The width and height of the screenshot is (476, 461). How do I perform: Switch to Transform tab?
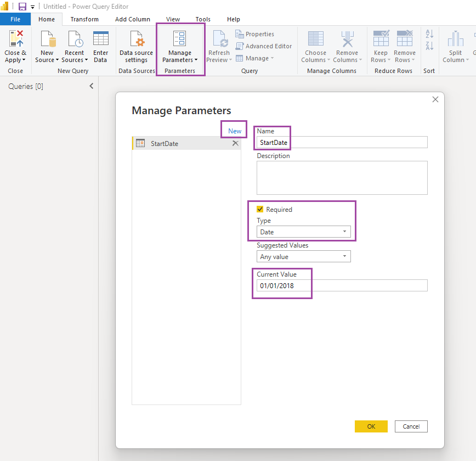[x=84, y=19]
